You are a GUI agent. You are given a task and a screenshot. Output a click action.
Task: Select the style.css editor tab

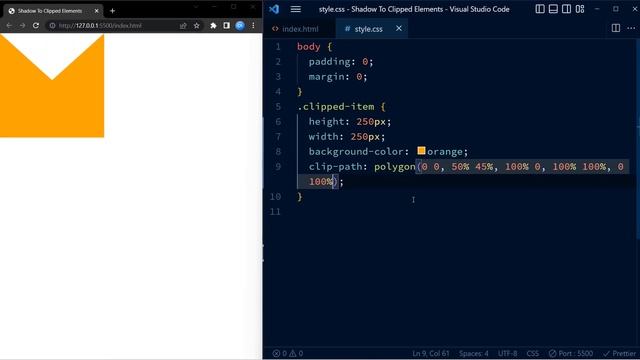368,29
